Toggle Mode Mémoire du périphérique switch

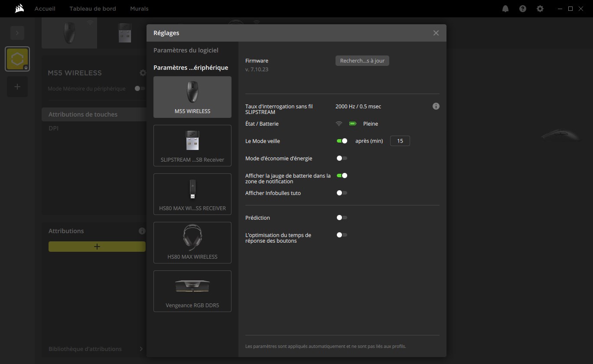click(x=140, y=88)
